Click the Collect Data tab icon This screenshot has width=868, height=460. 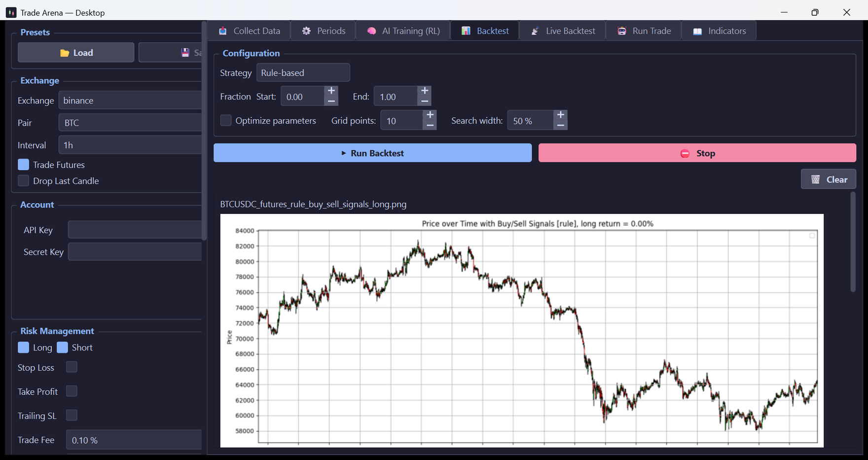[223, 31]
